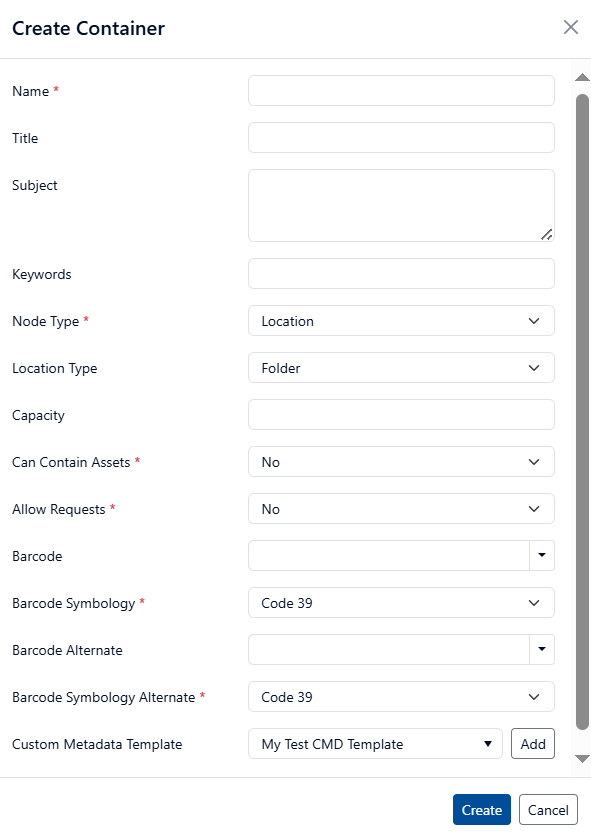Click the vertical scrollbar thumb
Screen dimensions: 591x834
582,412
